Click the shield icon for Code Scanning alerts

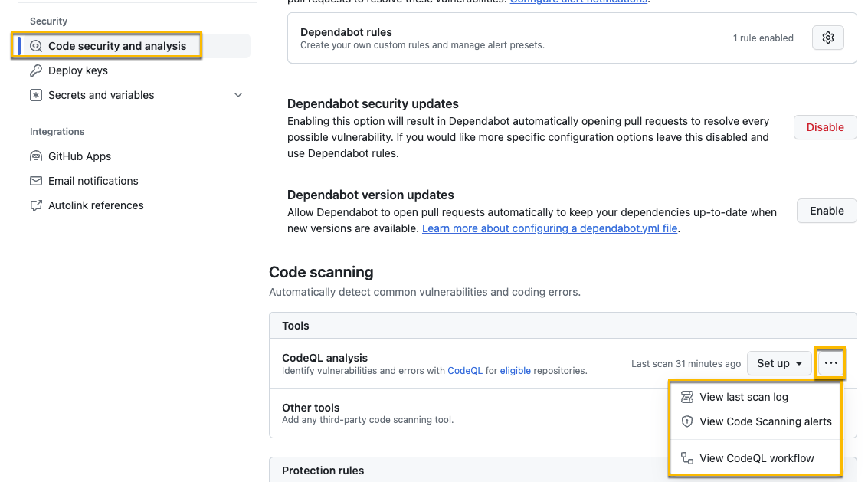coord(687,421)
